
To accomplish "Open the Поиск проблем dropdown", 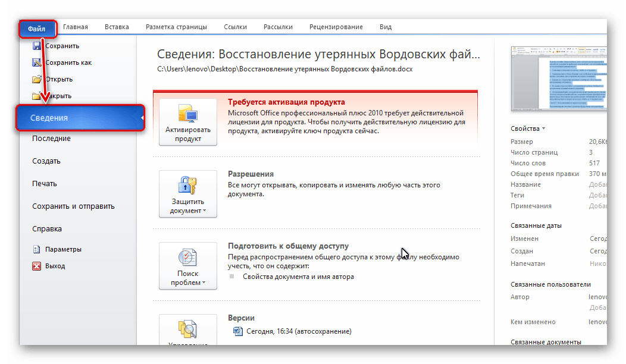I will (x=188, y=266).
